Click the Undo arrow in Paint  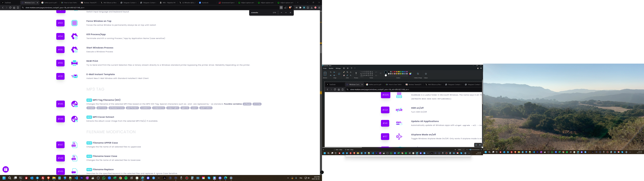[x=352, y=68]
